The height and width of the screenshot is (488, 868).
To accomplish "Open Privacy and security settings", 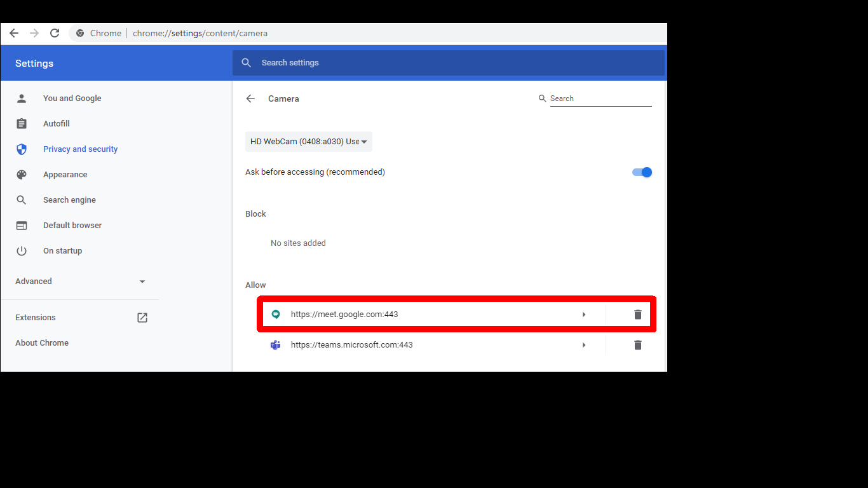I will point(80,149).
